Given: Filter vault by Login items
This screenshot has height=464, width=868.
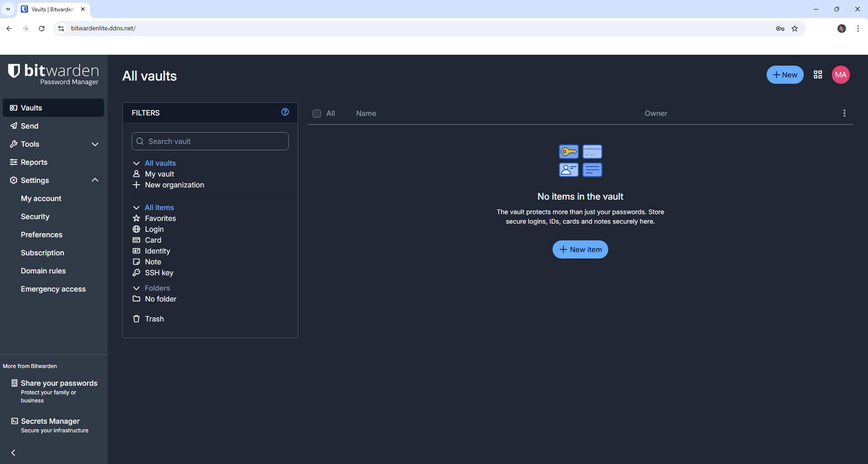Looking at the screenshot, I should pos(154,229).
